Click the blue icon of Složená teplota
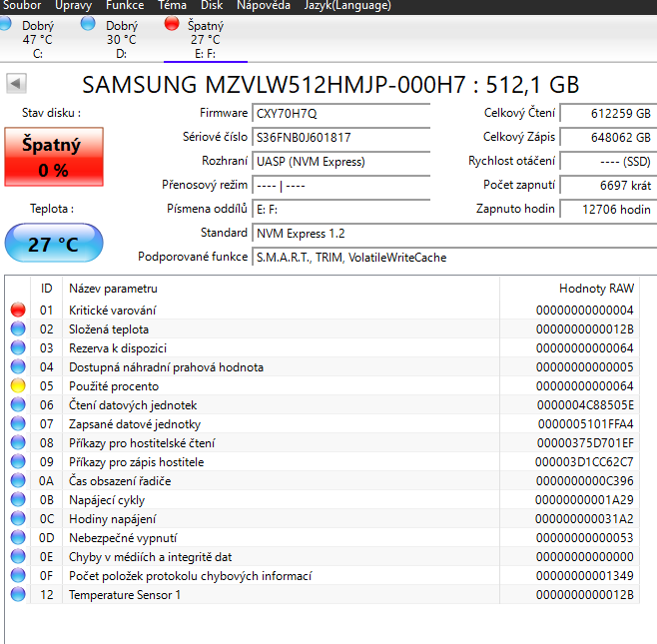This screenshot has height=644, width=657. [18, 328]
